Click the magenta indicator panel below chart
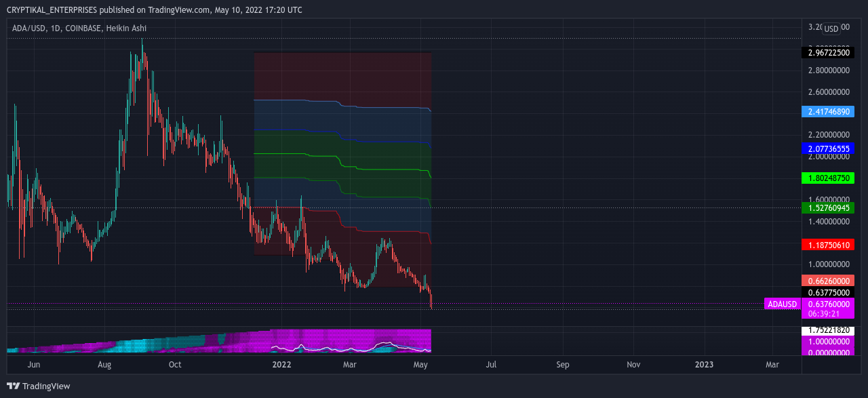This screenshot has width=868, height=398. click(x=219, y=341)
